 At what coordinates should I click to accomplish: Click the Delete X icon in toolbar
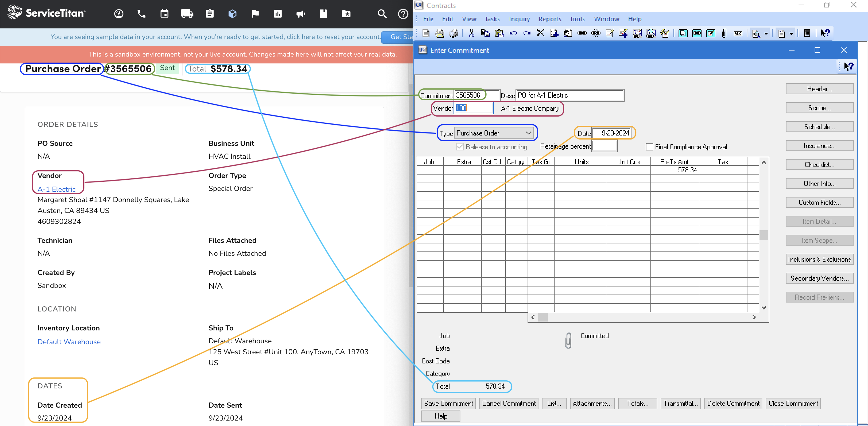point(540,33)
